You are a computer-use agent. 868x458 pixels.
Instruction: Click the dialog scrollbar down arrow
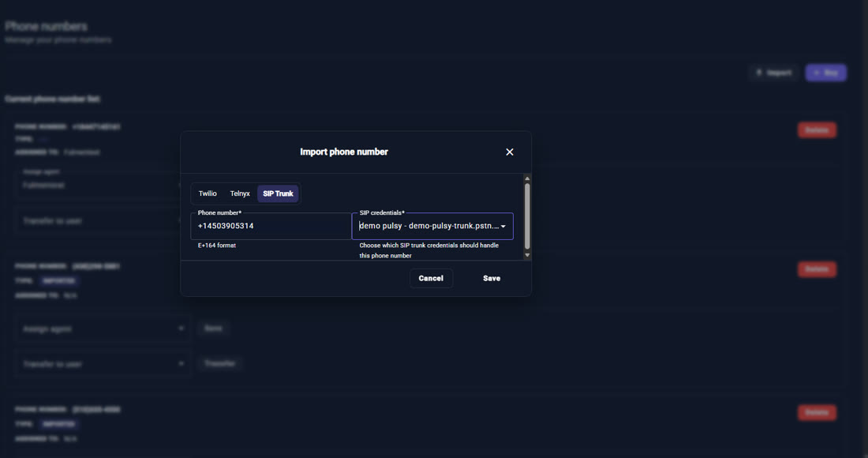tap(527, 255)
